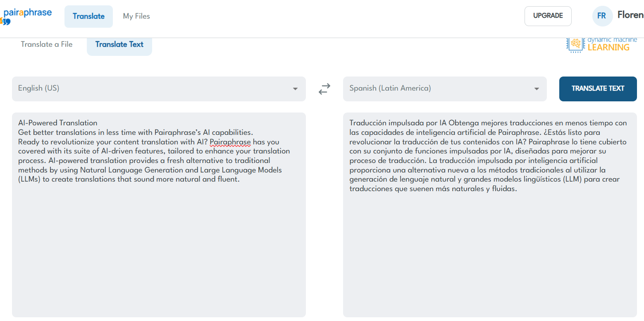Click inside the English source text box
This screenshot has height=321, width=644.
click(159, 215)
